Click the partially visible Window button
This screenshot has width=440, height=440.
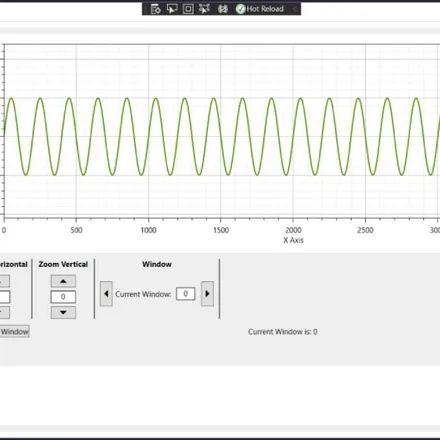14,332
